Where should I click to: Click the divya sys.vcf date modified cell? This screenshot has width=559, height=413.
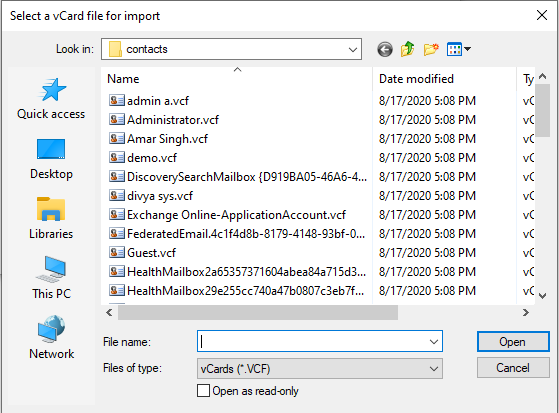pos(427,195)
